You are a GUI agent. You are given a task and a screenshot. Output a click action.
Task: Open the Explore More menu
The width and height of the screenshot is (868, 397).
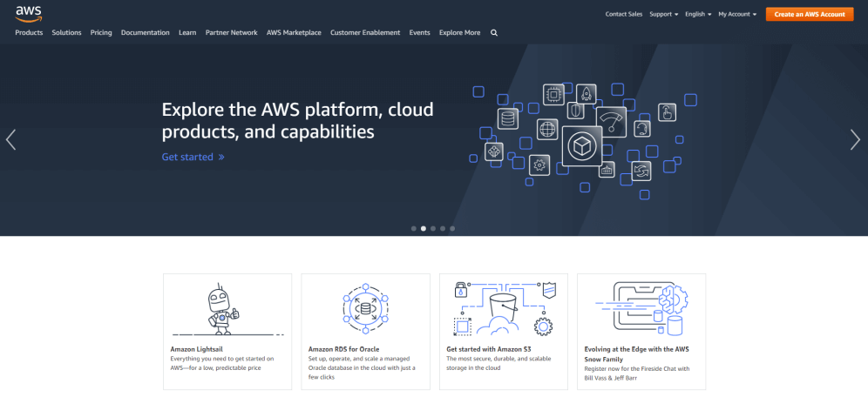click(x=459, y=32)
